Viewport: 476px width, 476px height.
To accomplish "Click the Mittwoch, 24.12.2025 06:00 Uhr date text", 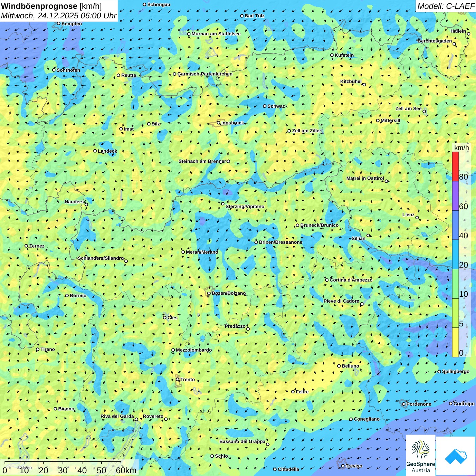I will click(x=58, y=16).
